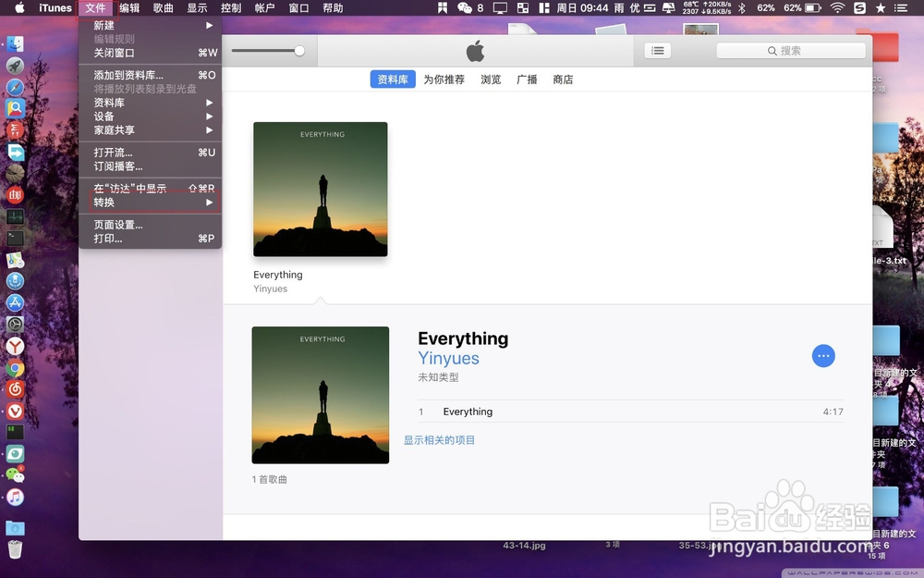
Task: Open the 窗口 menu
Action: pos(298,8)
